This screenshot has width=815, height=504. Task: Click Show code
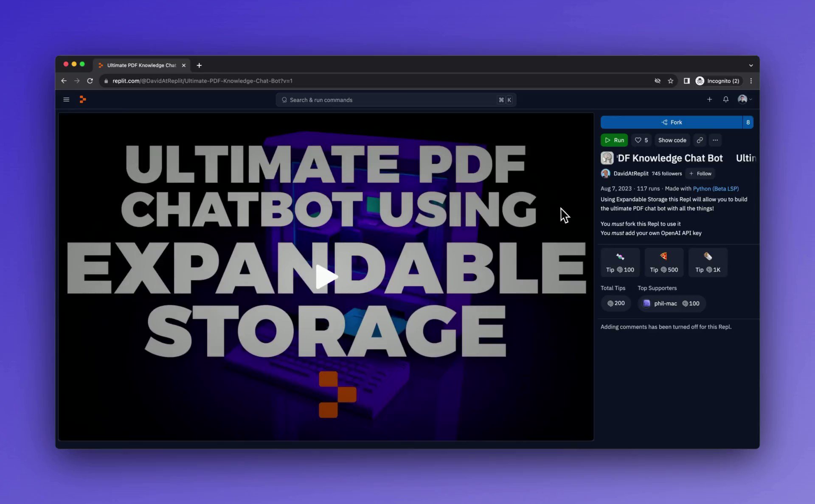672,140
